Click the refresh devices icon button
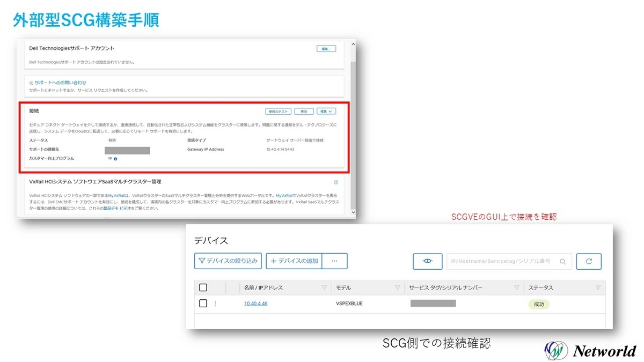This screenshot has height=362, width=644. [x=589, y=261]
